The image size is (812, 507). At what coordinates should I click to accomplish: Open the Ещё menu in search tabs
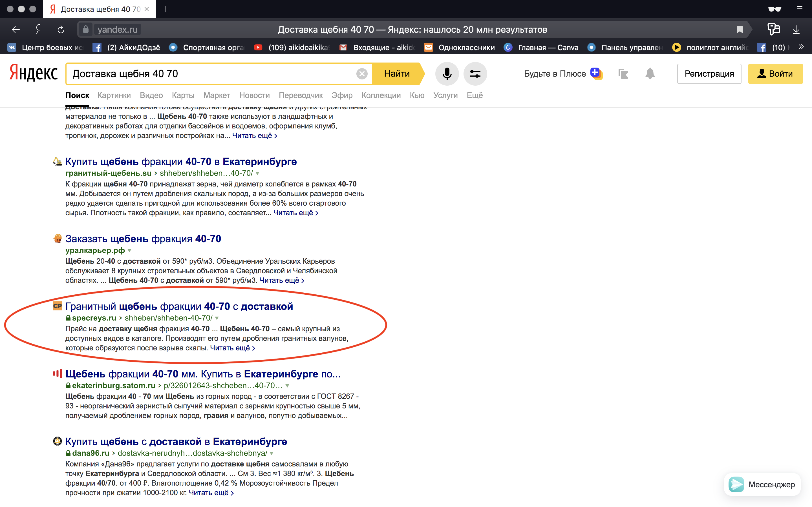click(x=475, y=95)
